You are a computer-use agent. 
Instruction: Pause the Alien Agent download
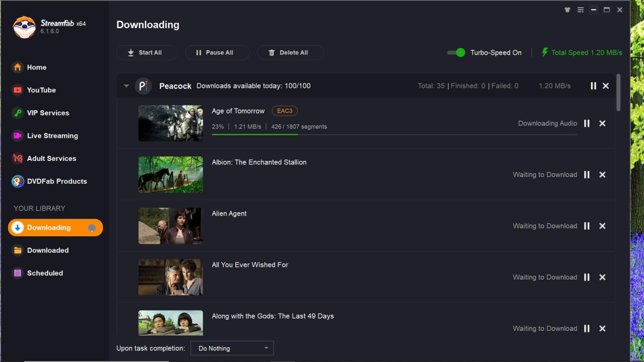(x=587, y=226)
